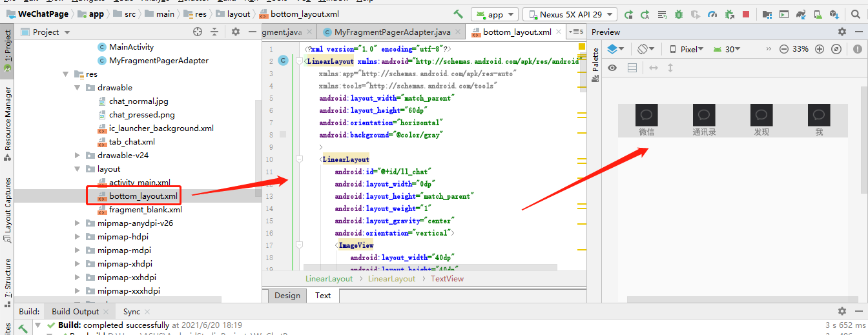Open the Sync tab in Build panel
The image size is (868, 335).
coord(132,311)
